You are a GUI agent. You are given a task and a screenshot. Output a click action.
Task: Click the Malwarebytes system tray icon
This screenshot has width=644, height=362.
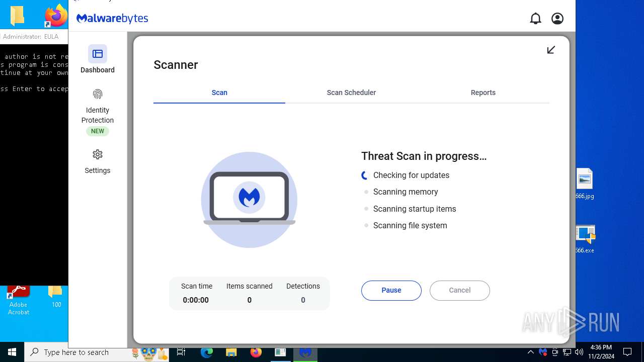point(543,352)
